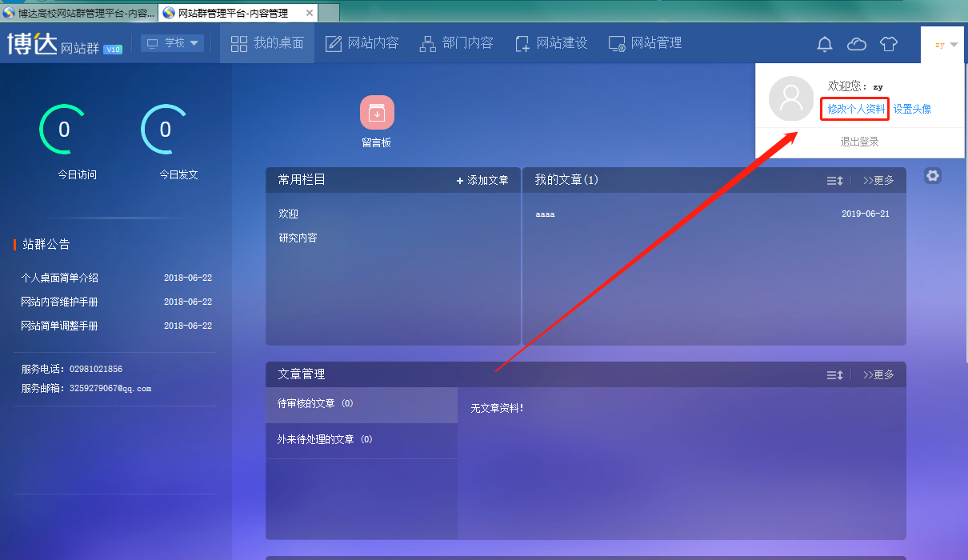Image resolution: width=968 pixels, height=560 pixels.
Task: Click the sort icon in 文章管理 panel
Action: (834, 375)
